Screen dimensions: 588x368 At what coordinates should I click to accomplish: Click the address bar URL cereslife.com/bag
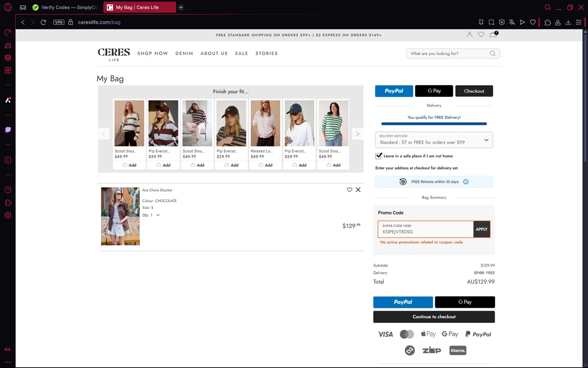tap(99, 22)
